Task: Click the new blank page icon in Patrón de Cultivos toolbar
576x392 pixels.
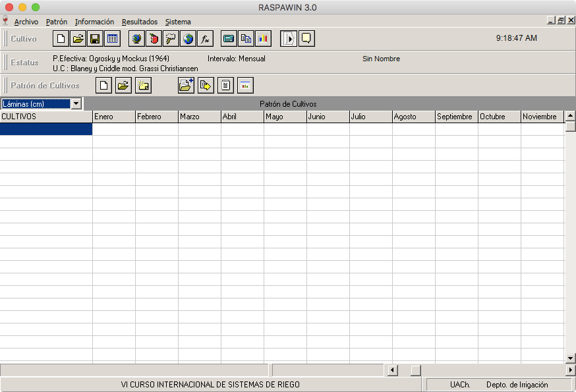Action: pyautogui.click(x=104, y=85)
